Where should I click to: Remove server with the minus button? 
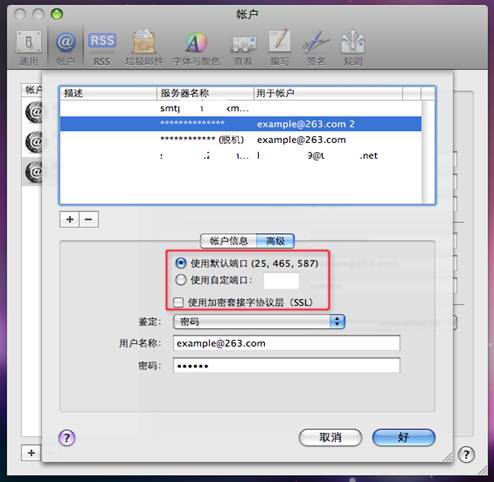pyautogui.click(x=89, y=219)
